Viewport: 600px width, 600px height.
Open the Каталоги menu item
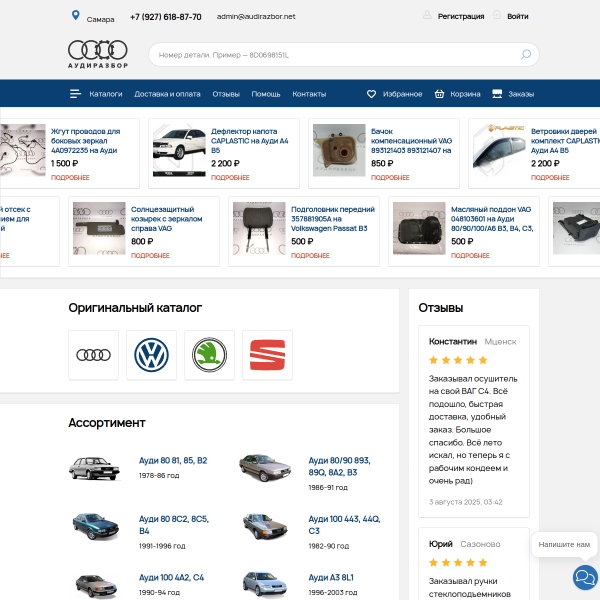coord(106,94)
